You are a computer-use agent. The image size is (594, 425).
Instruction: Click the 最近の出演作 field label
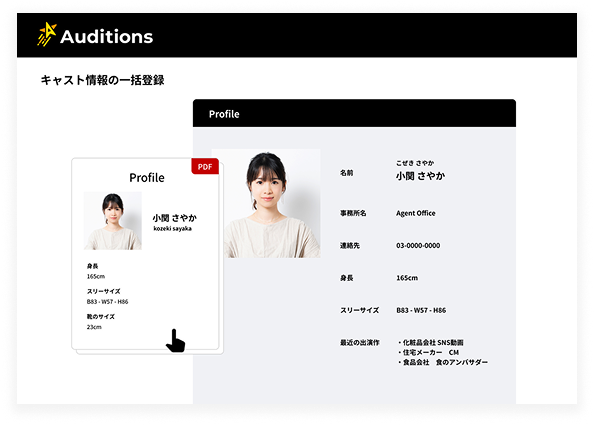click(360, 343)
